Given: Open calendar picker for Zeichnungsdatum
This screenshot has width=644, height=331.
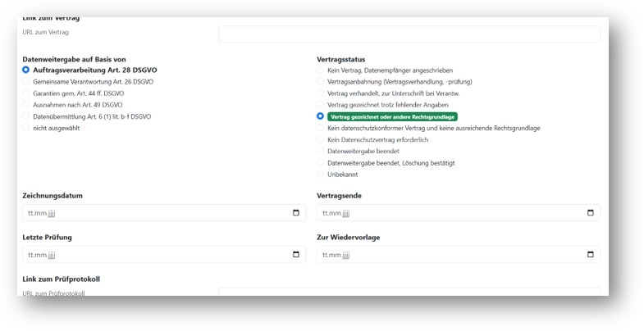Looking at the screenshot, I should pos(295,213).
